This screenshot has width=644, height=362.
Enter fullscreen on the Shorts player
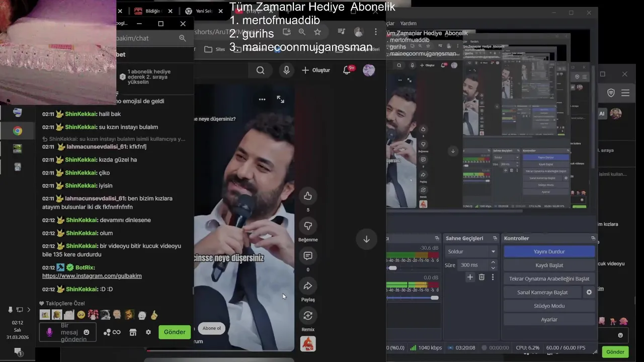click(281, 100)
